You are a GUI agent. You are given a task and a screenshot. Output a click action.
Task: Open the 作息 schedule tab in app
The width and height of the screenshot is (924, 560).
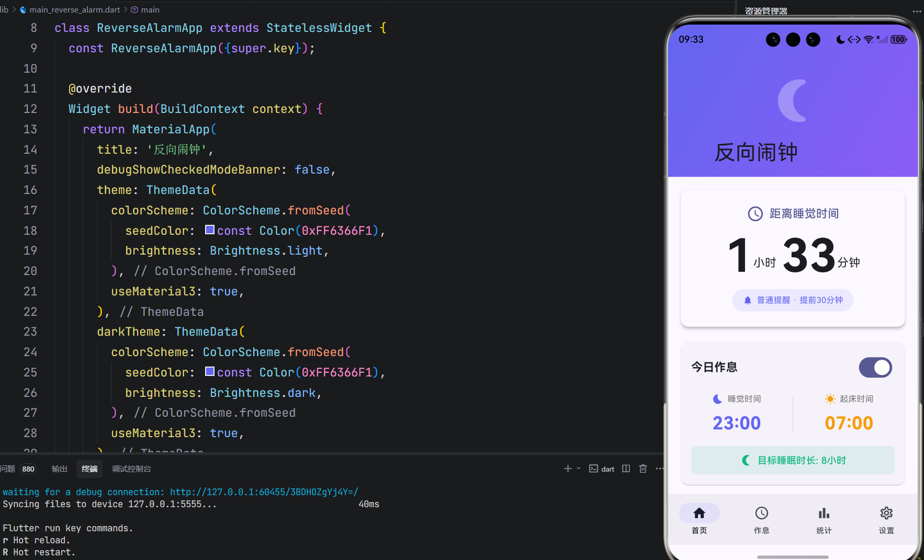tap(761, 520)
